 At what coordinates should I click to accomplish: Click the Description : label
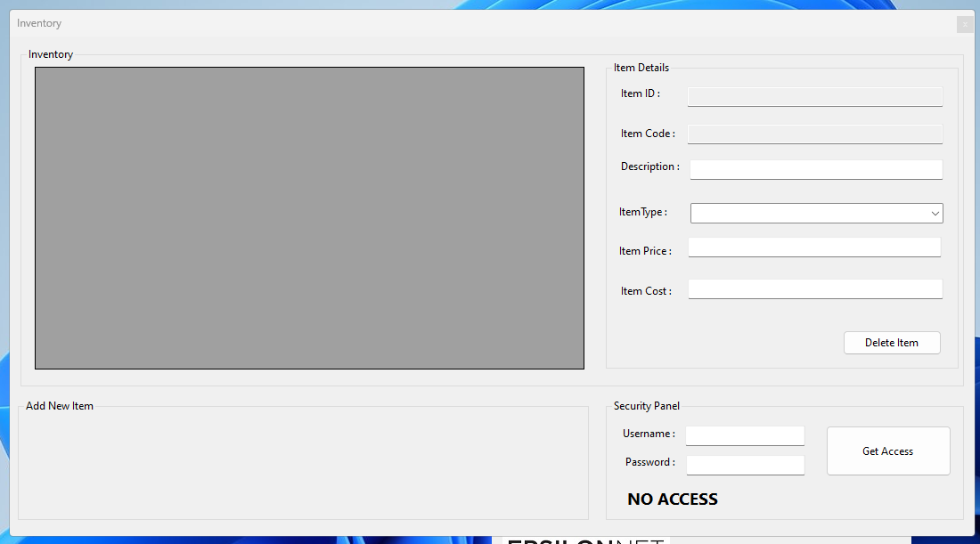[650, 166]
